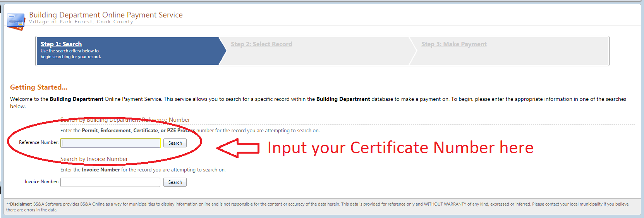
Task: Click the red 'Input your Certificate Number here' text
Action: [400, 148]
